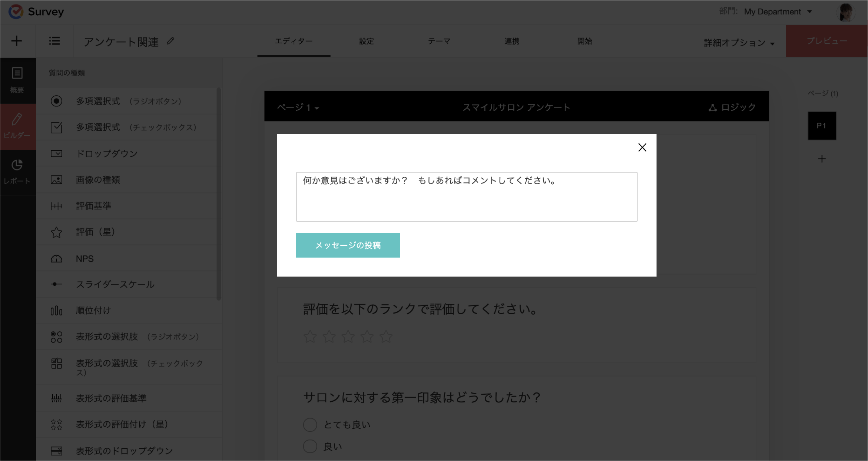This screenshot has height=461, width=868.
Task: Open the survey list hamburger icon
Action: point(54,41)
